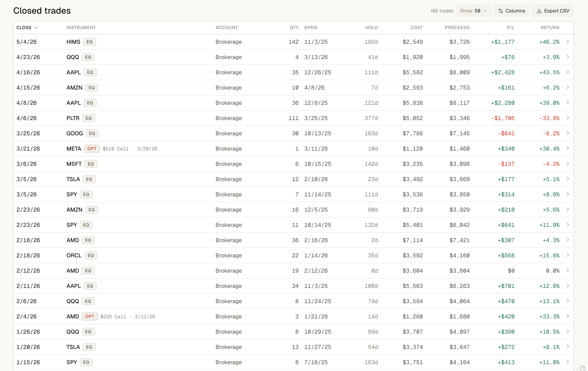Expand the GOOG trade row chevron
Image resolution: width=588 pixels, height=371 pixels.
click(x=568, y=133)
